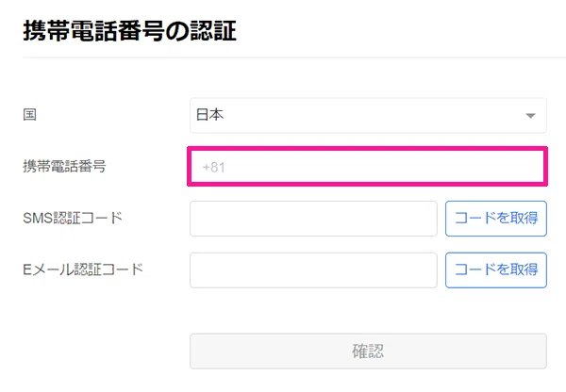Screen dimensions: 566x392
Task: Submit the form with the grey 確認 button
Action: coord(368,351)
